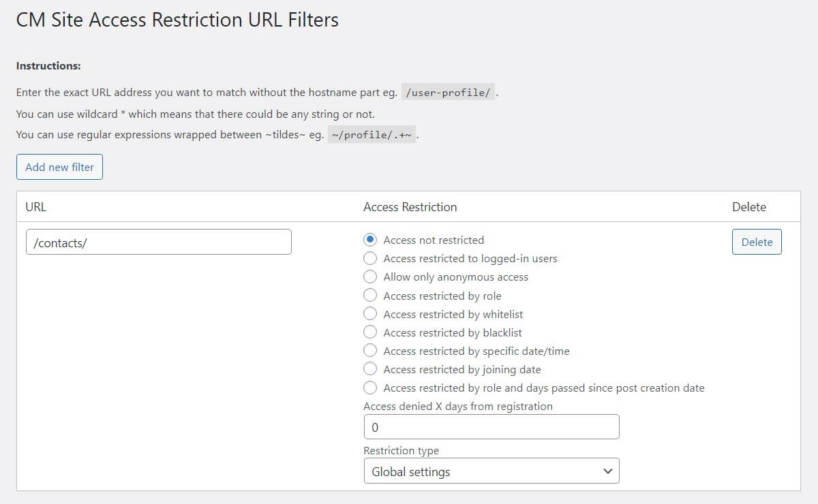Select role and days since post creation option

(x=370, y=388)
